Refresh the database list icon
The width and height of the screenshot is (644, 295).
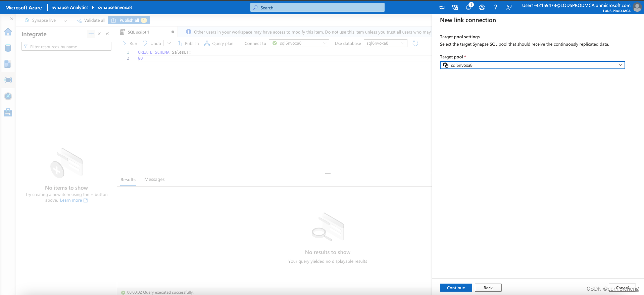415,43
